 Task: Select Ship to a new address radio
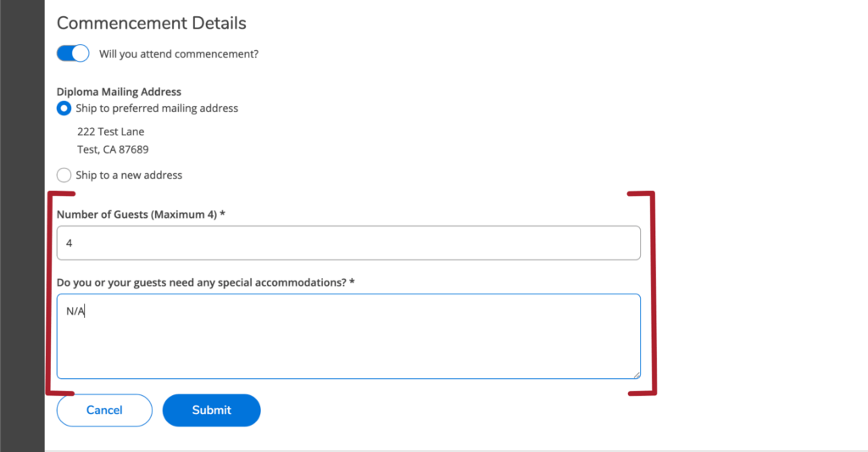click(64, 176)
